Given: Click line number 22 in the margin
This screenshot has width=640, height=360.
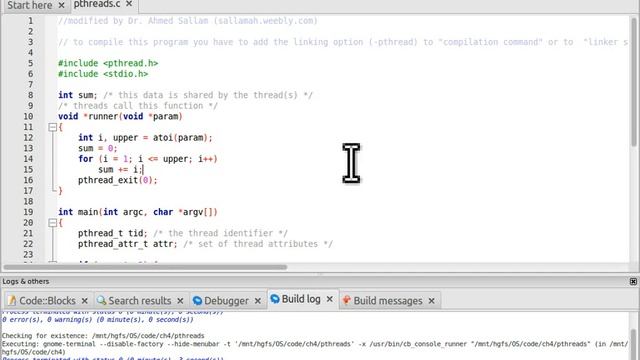Looking at the screenshot, I should (x=28, y=244).
